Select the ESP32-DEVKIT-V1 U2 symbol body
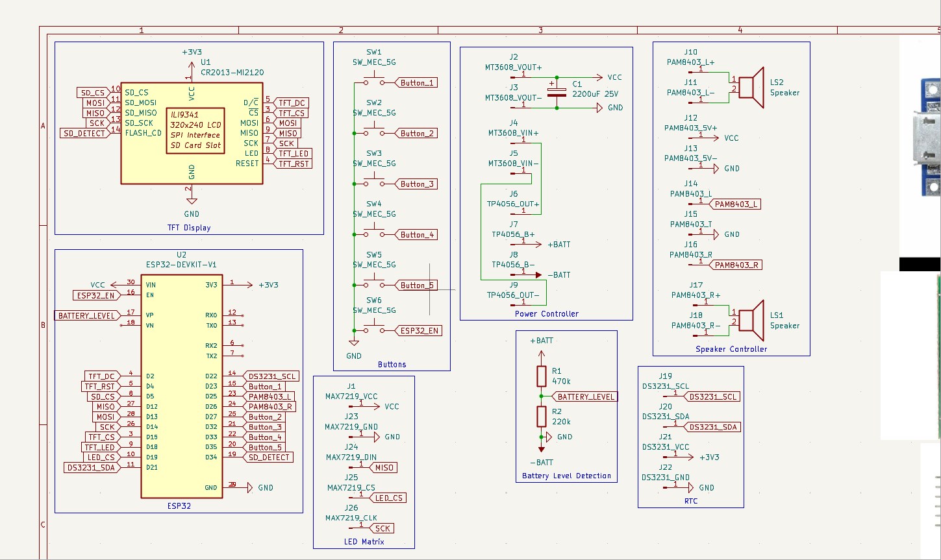 tap(182, 387)
